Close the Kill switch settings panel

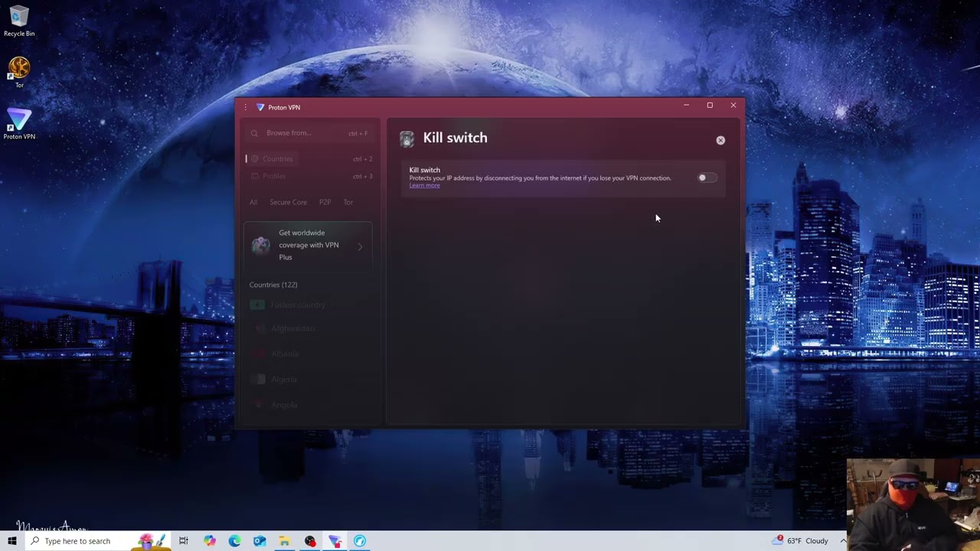720,140
